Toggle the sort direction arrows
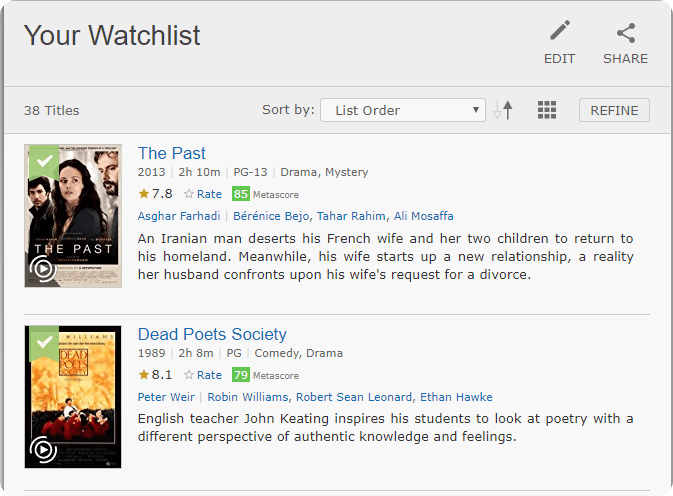673x496 pixels. pyautogui.click(x=503, y=110)
